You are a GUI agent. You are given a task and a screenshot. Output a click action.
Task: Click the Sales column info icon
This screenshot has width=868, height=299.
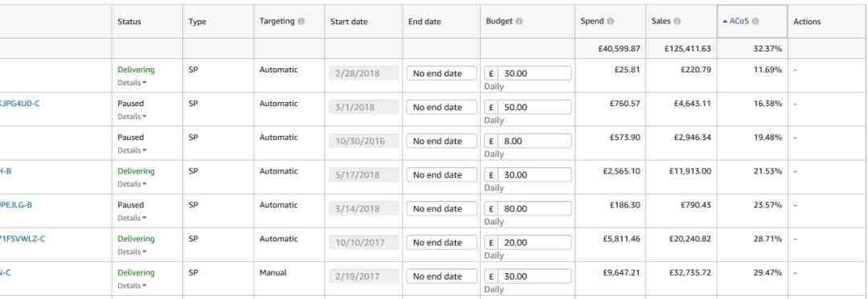[x=677, y=22]
